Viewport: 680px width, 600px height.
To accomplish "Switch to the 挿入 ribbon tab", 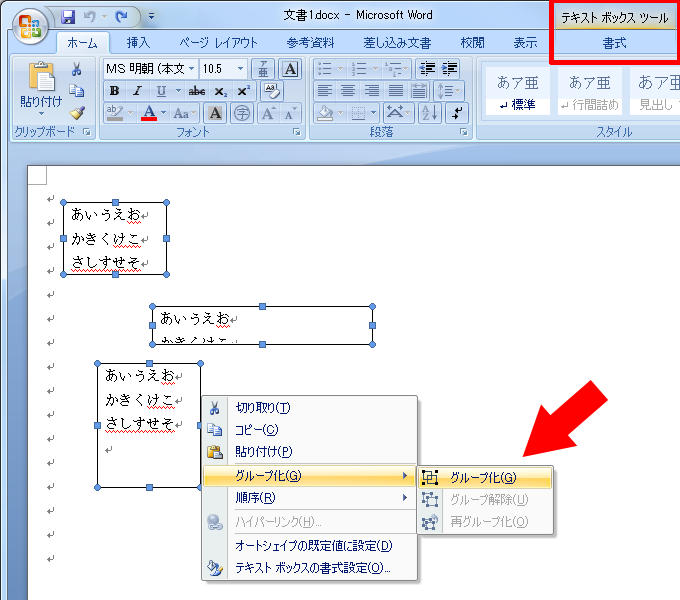I will click(x=139, y=43).
